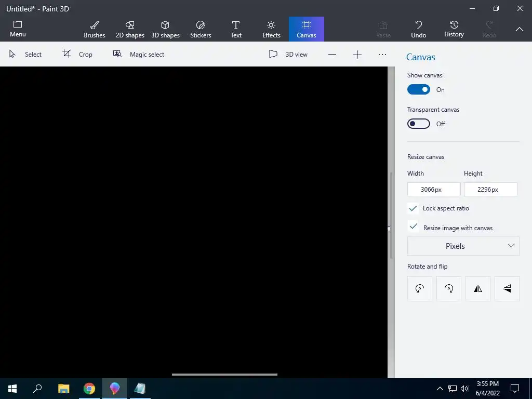Flip canvas vertically
This screenshot has height=399, width=532.
[507, 289]
